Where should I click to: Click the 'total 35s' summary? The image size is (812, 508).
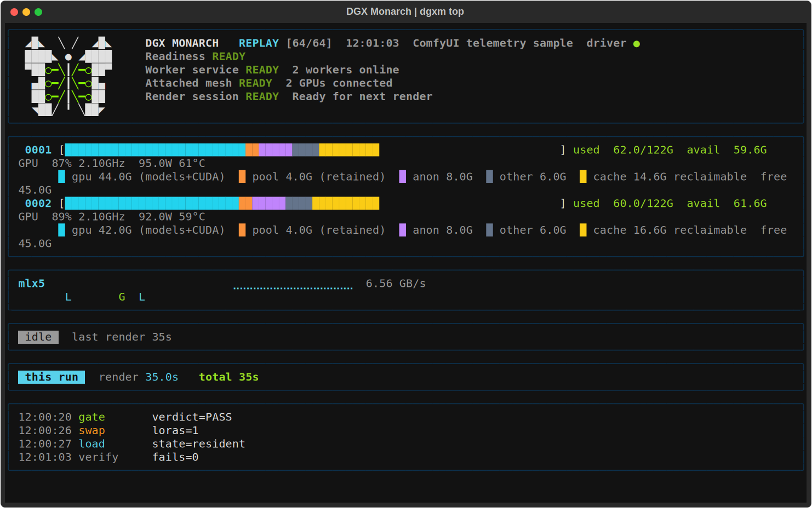pyautogui.click(x=228, y=377)
